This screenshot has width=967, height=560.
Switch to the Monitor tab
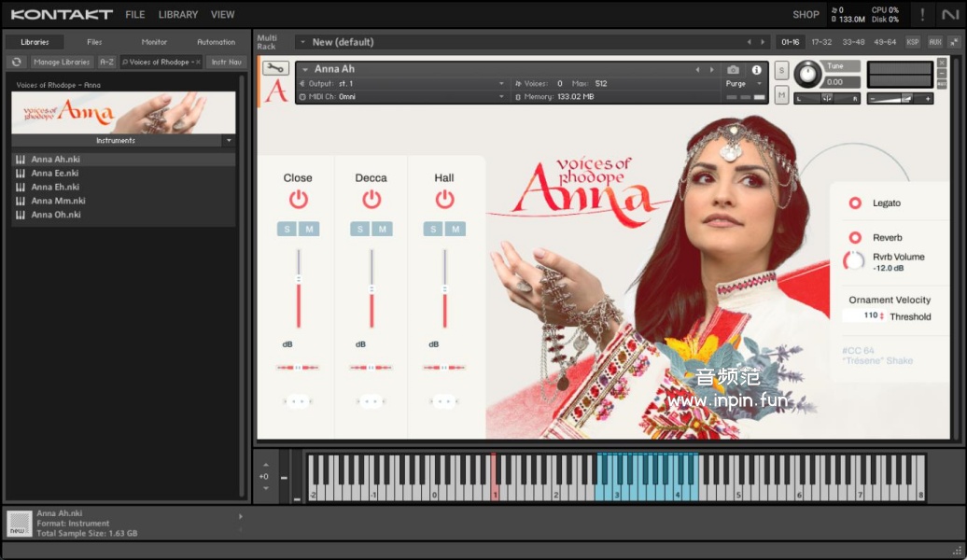pos(154,42)
